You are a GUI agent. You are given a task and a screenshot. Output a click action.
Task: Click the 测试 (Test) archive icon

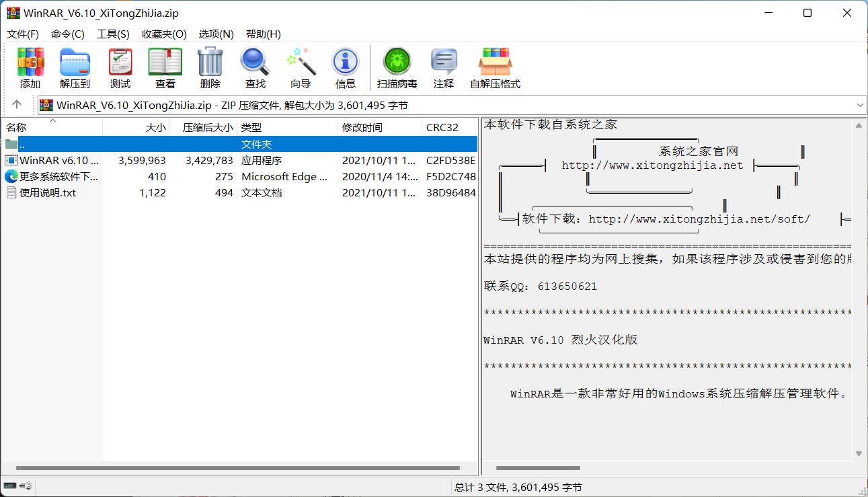[x=120, y=66]
